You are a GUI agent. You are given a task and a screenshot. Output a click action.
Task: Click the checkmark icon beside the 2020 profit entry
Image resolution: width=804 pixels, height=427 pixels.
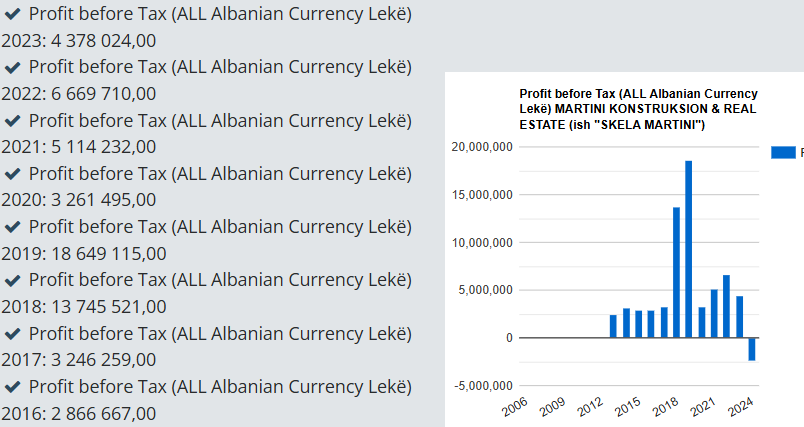14,174
